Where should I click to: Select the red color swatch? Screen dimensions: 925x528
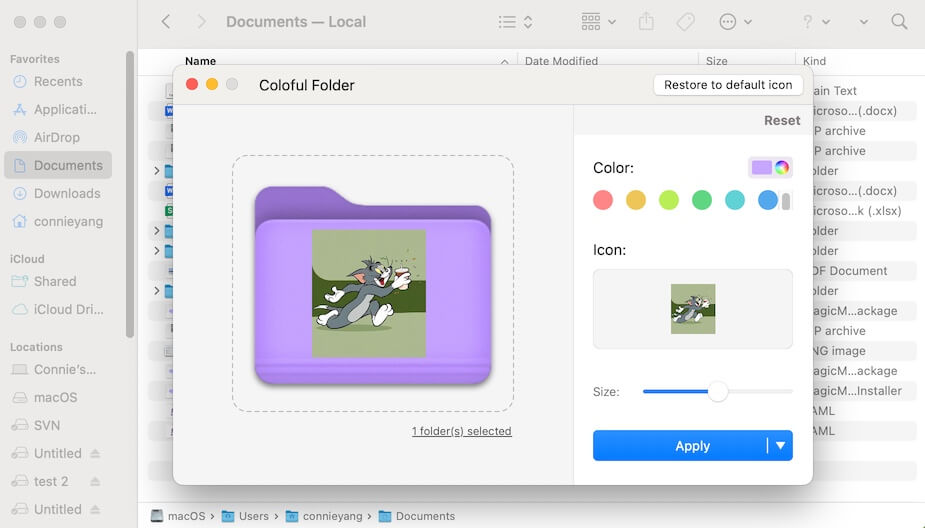point(602,200)
